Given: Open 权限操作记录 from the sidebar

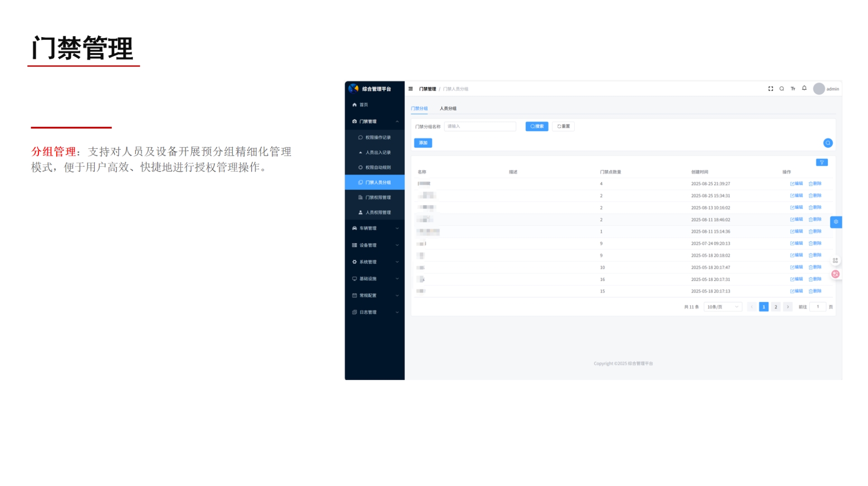Looking at the screenshot, I should pos(377,137).
